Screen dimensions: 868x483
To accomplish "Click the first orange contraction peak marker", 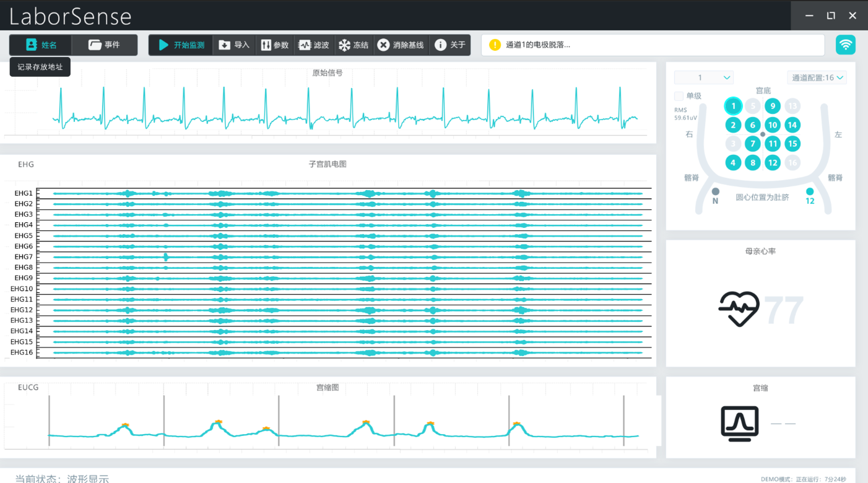I will (125, 425).
